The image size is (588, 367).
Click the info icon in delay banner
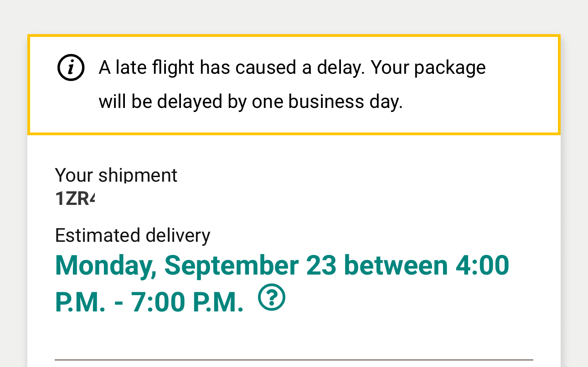point(71,68)
